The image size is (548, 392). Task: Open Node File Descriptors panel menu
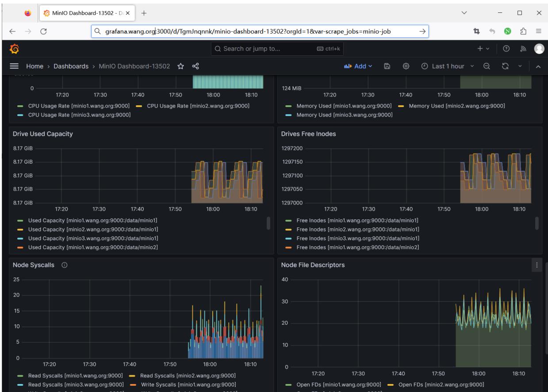pos(537,265)
